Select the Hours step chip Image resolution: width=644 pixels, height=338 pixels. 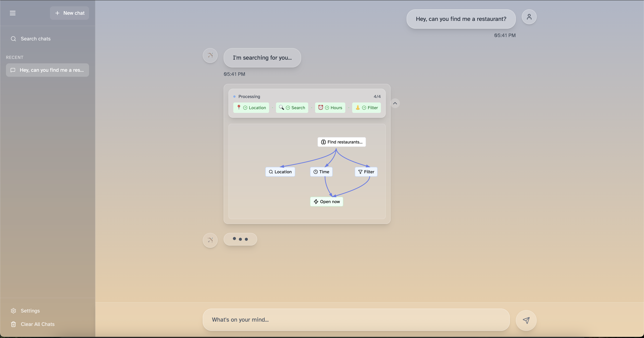click(x=330, y=108)
